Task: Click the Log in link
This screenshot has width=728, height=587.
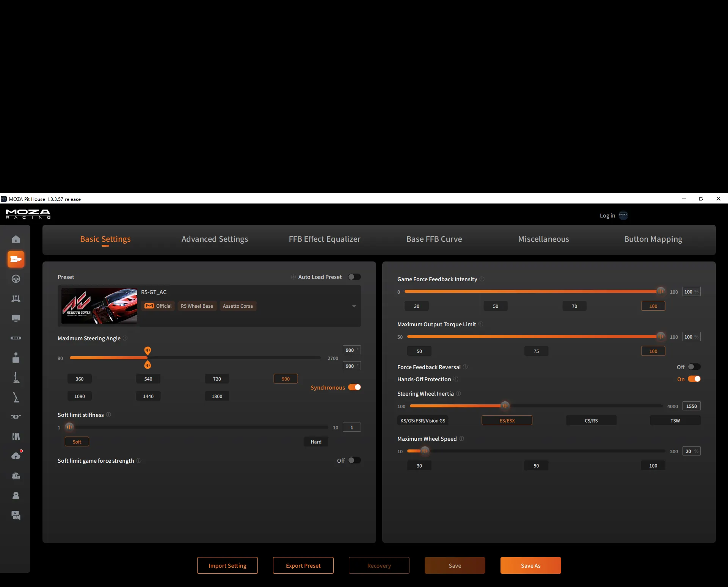Action: (x=607, y=216)
